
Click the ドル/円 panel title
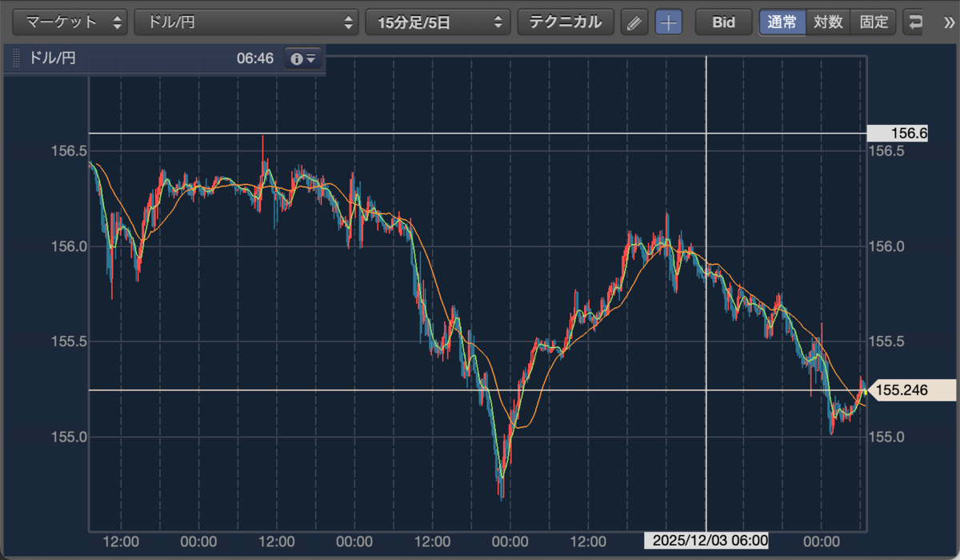(52, 58)
